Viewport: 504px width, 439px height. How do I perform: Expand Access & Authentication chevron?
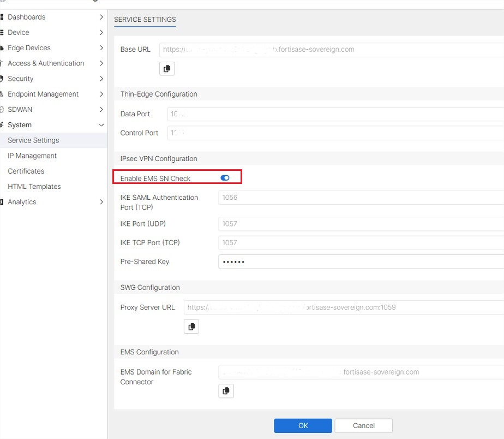[x=101, y=63]
